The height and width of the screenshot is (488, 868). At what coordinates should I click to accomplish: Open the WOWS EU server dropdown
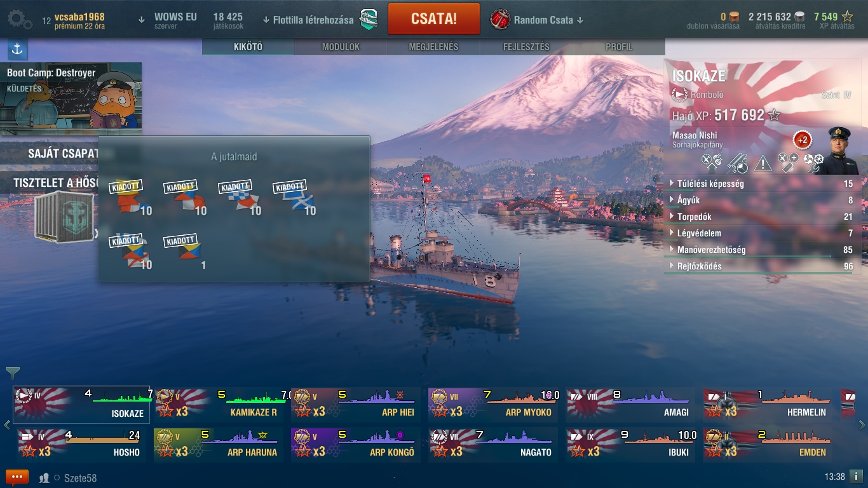169,20
